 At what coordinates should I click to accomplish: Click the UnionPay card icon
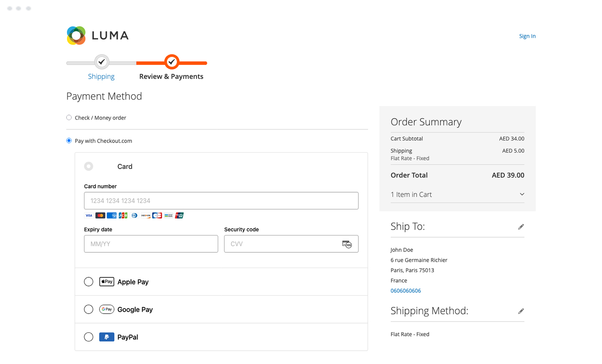click(x=179, y=215)
